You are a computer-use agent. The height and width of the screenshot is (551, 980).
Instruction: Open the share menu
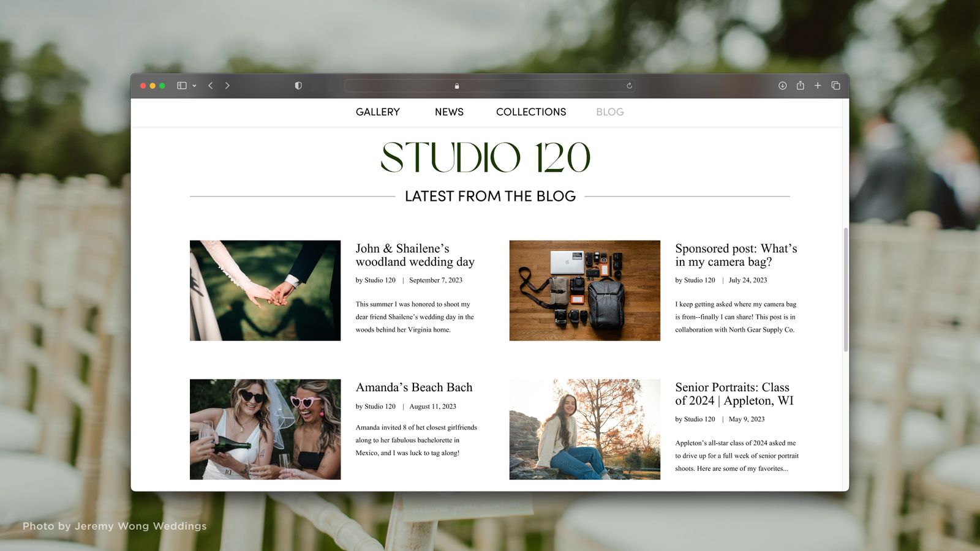[x=800, y=86]
